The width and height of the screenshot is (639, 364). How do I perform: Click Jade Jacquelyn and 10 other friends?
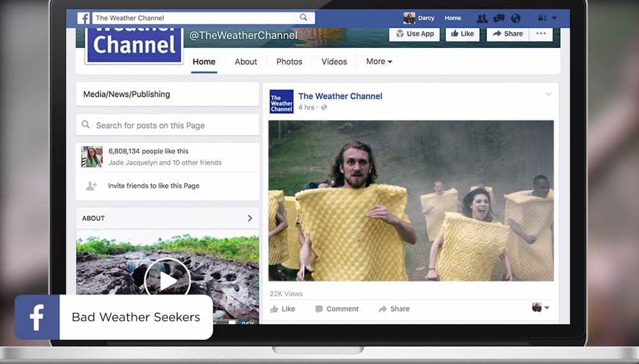[x=165, y=162]
